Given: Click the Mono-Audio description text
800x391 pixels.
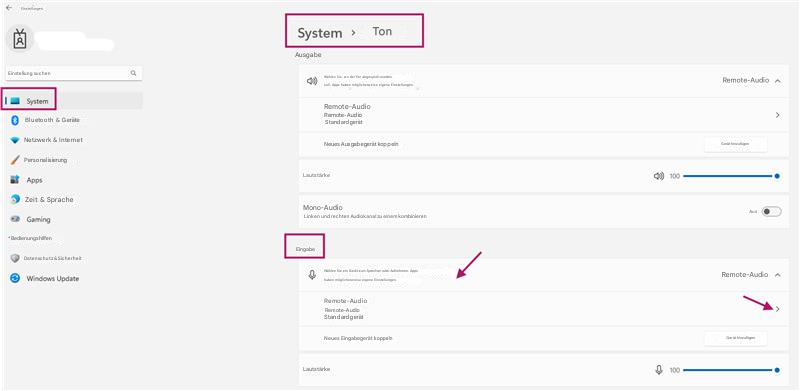Looking at the screenshot, I should click(x=365, y=216).
